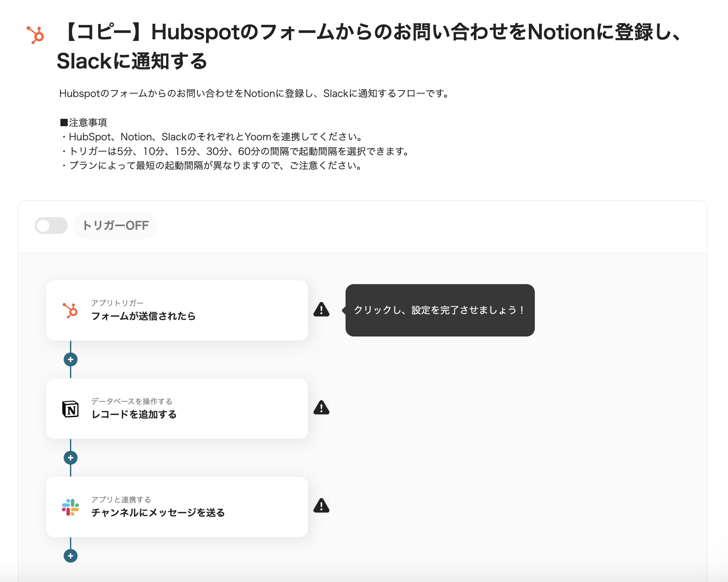Click the アプリと連携する label
The image size is (728, 582).
tap(121, 500)
